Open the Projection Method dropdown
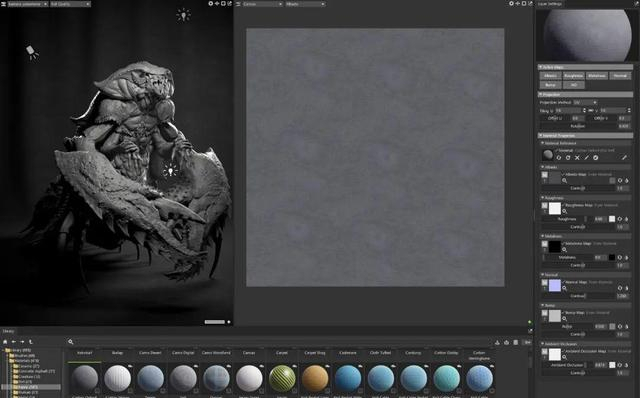The height and width of the screenshot is (398, 640). [585, 102]
